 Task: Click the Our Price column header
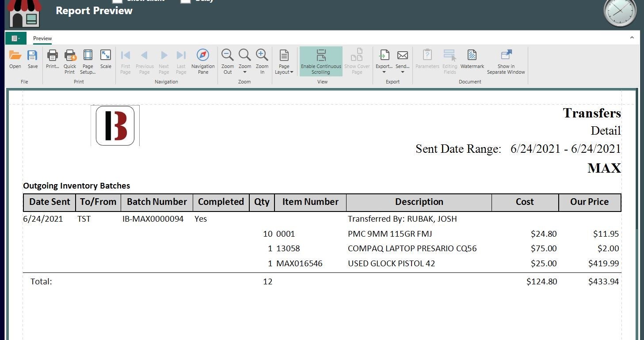pos(589,202)
